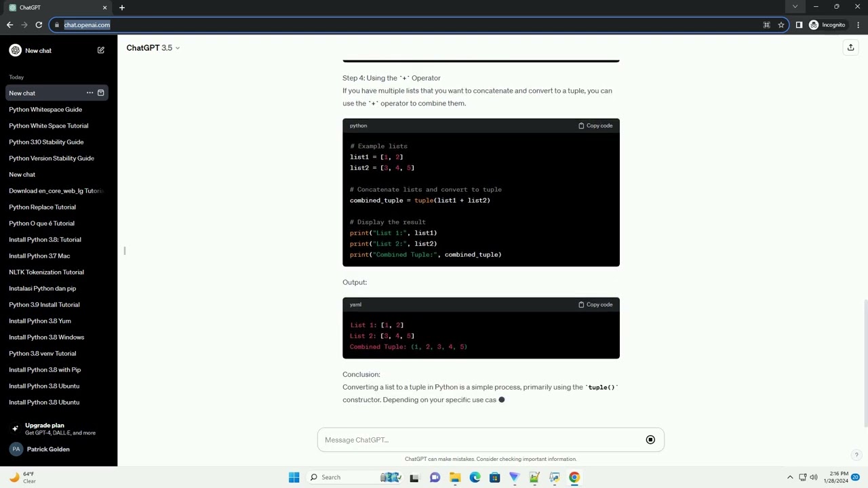Open the Download en_core_web_lg Tutorial chat
This screenshot has width=868, height=488.
click(x=57, y=190)
